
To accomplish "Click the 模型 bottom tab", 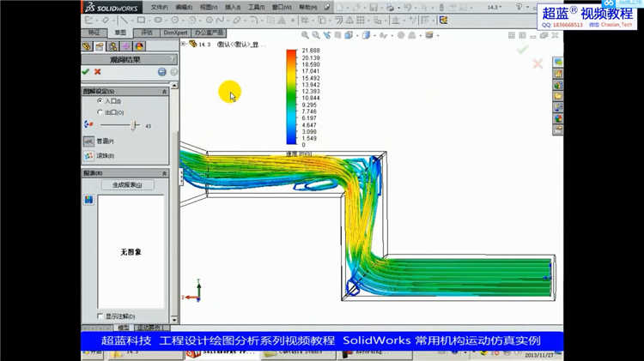I will tap(124, 328).
